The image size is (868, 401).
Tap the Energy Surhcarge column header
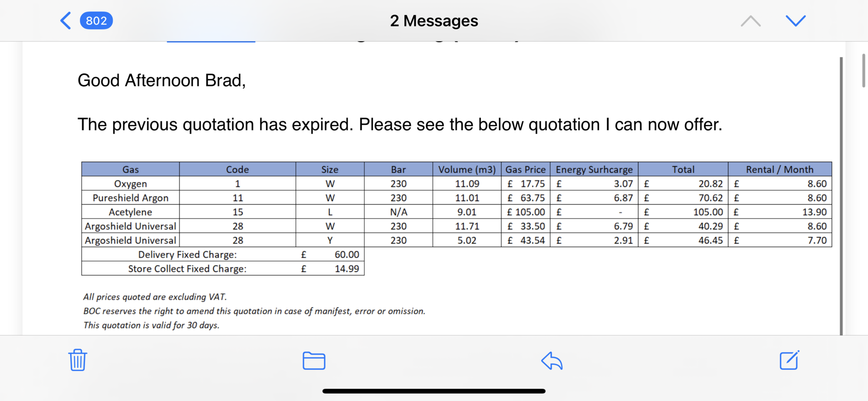pos(594,169)
